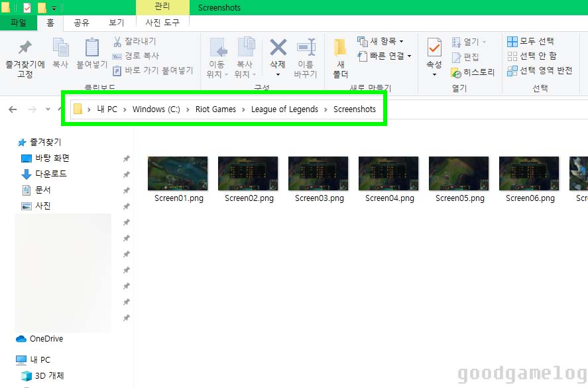Expand chevron after Windows (C:) breadcrumb
This screenshot has height=388, width=588.
tap(188, 109)
